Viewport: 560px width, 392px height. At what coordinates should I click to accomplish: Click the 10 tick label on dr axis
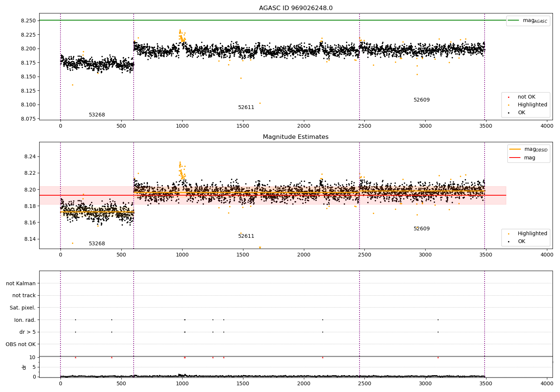(x=32, y=357)
